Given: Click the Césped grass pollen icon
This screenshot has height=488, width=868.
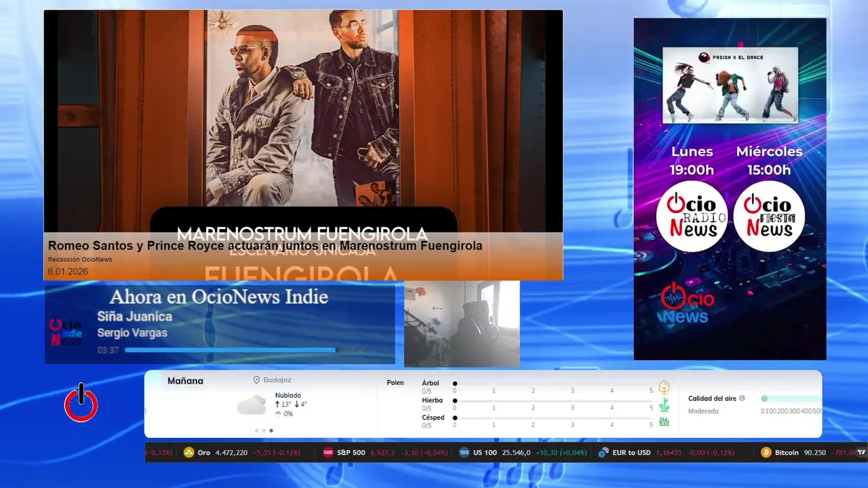Looking at the screenshot, I should coord(664,422).
